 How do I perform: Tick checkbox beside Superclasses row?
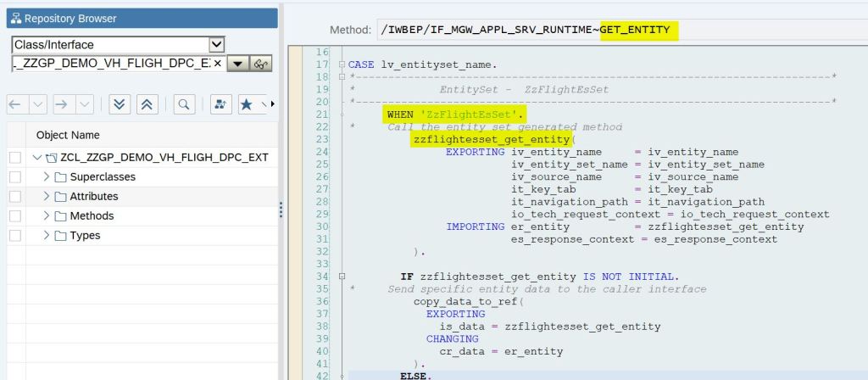15,177
